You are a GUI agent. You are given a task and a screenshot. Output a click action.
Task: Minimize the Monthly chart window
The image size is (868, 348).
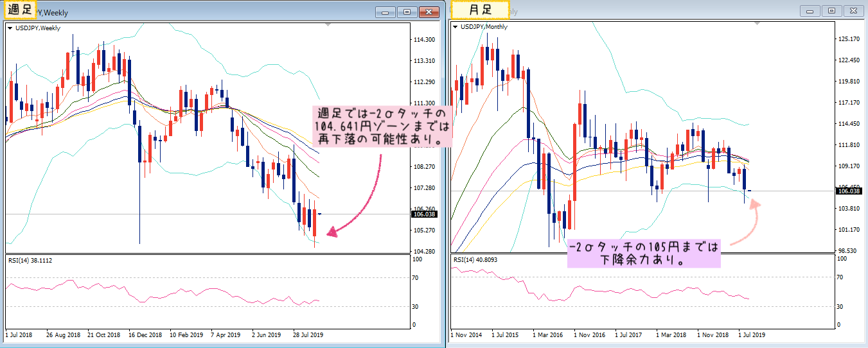tap(811, 11)
